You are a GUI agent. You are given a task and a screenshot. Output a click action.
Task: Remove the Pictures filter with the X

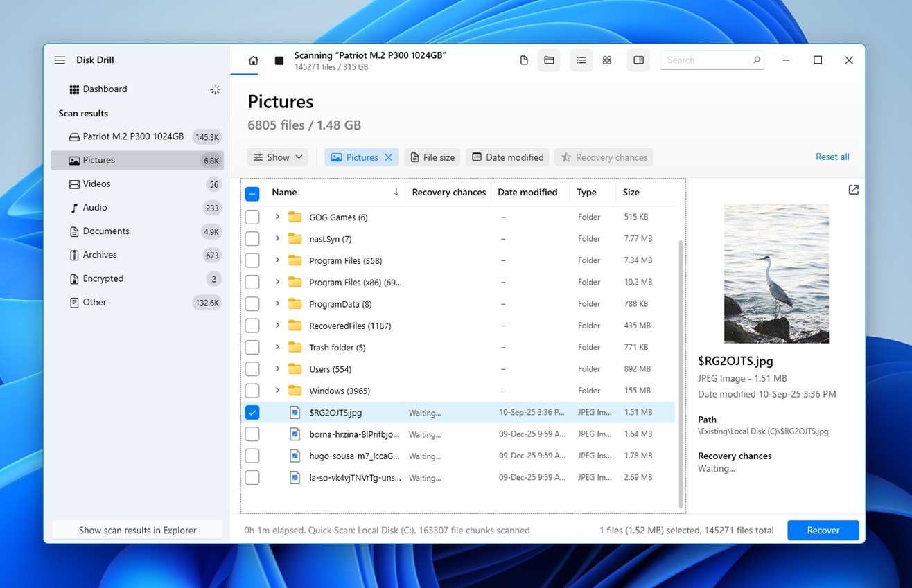point(389,157)
